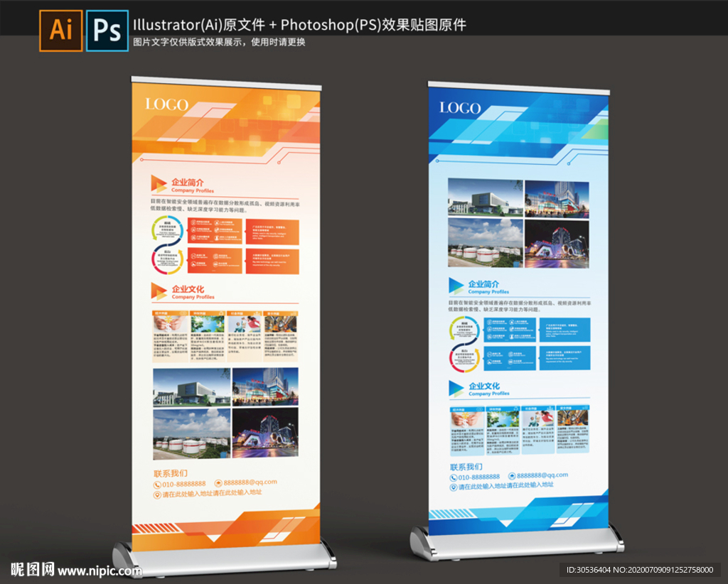
Task: Click the subtitle "图片文字仅供版式效果展示，使用时请更换"
Action: point(219,42)
